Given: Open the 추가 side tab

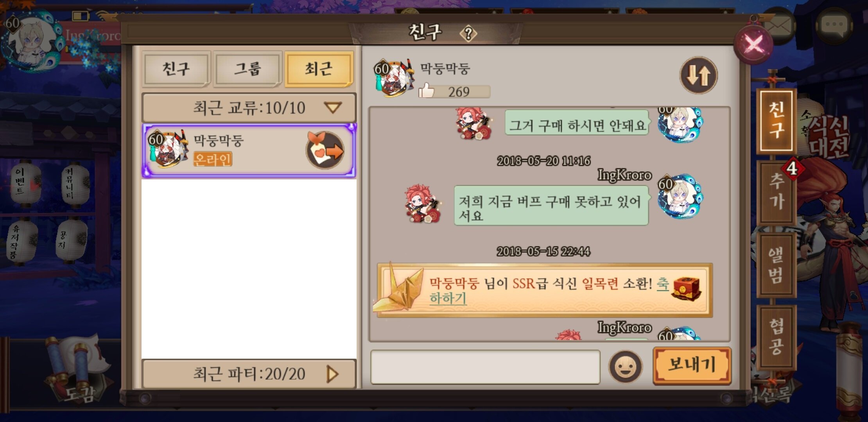Looking at the screenshot, I should (x=777, y=192).
